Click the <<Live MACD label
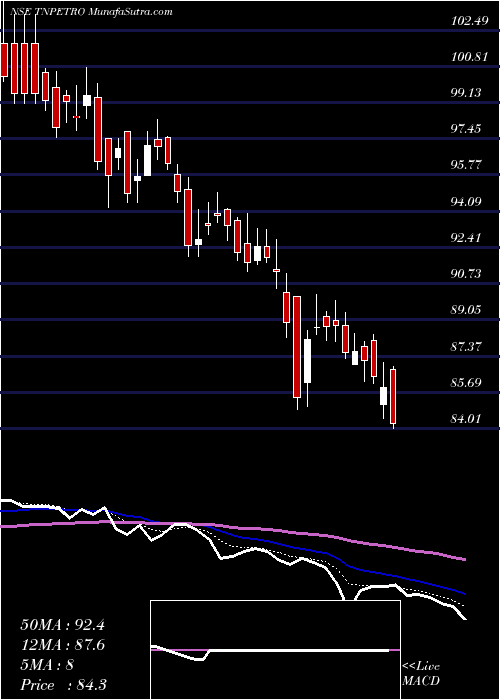 tap(421, 674)
